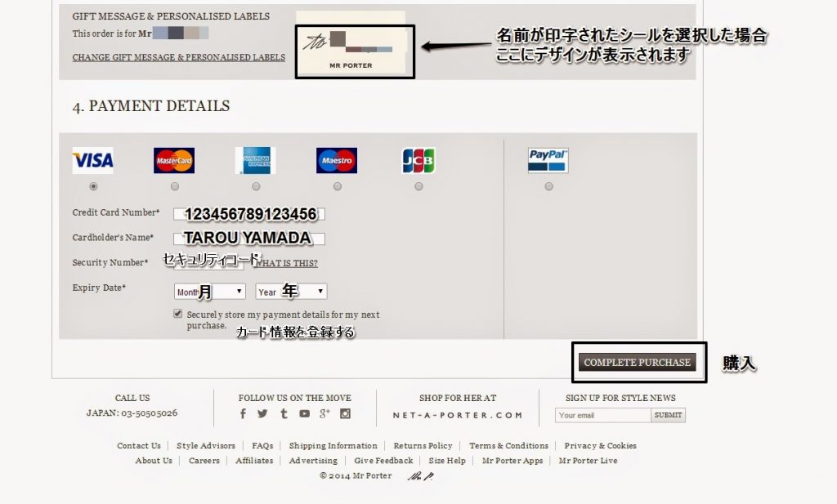
Task: Open the Twitter social icon
Action: pyautogui.click(x=262, y=413)
